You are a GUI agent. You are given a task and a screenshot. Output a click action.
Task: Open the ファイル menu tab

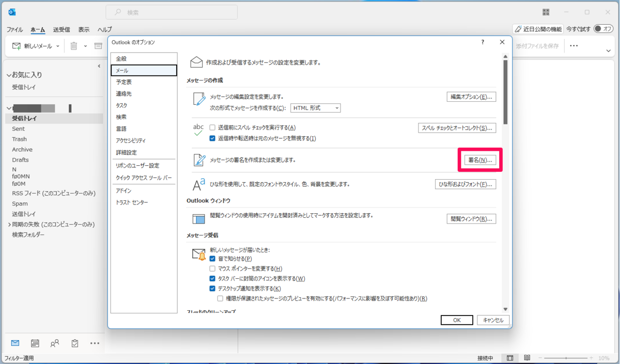(14, 30)
